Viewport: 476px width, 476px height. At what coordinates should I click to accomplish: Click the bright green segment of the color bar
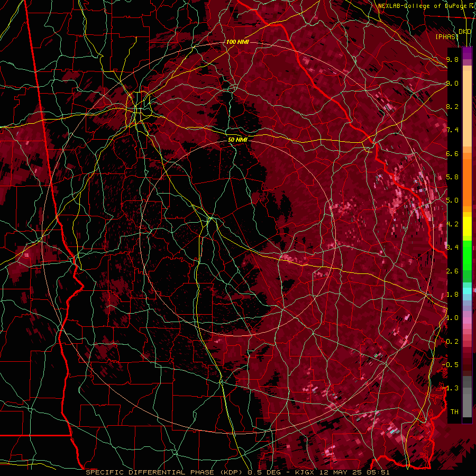[x=467, y=255]
